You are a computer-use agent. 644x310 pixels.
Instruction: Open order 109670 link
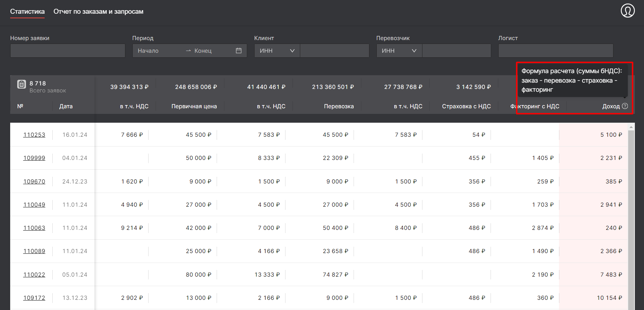pyautogui.click(x=34, y=181)
